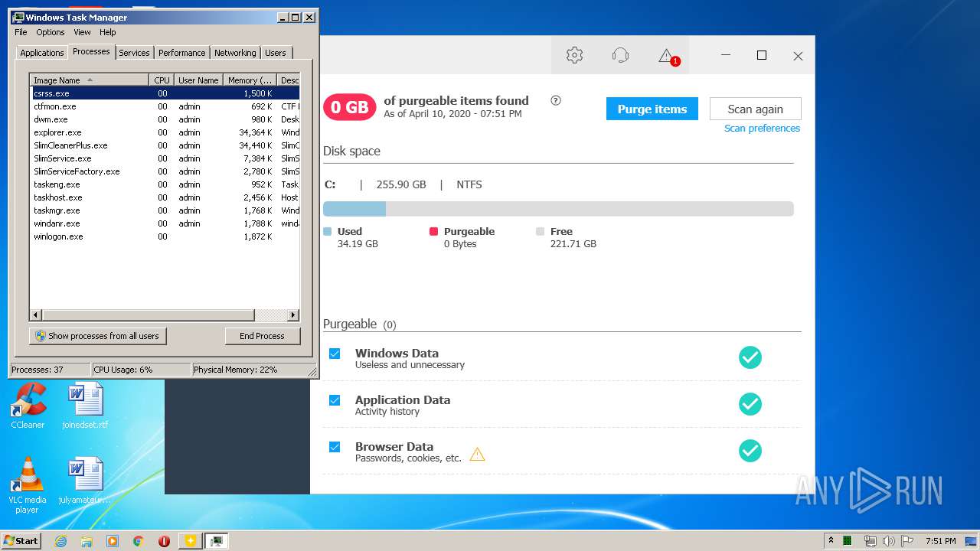Image resolution: width=980 pixels, height=551 pixels.
Task: Open the File menu in Task Manager
Action: point(21,32)
